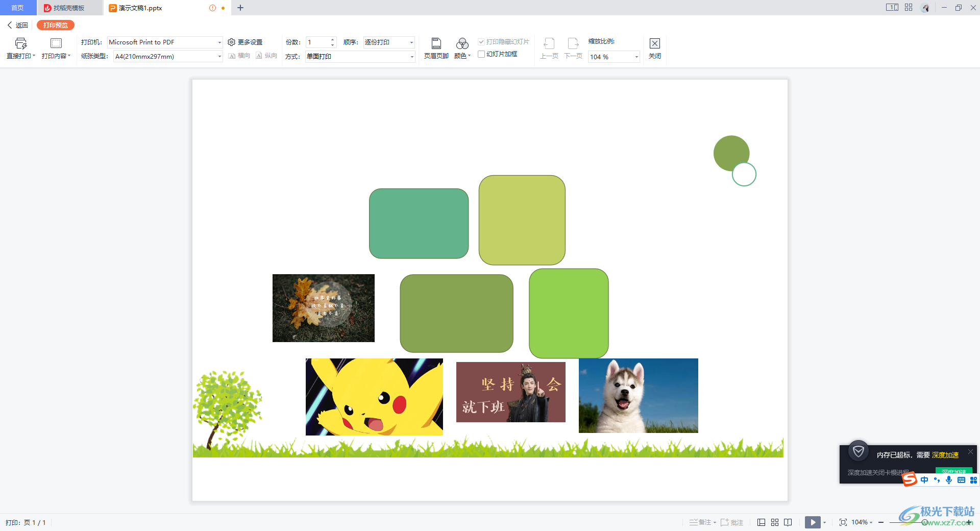
Task: Go to Previous Page (上一页)
Action: pos(549,49)
